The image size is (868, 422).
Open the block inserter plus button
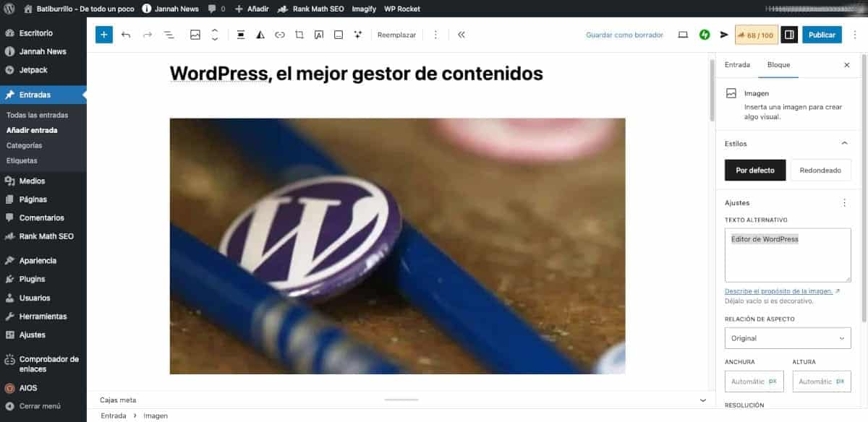tap(104, 35)
